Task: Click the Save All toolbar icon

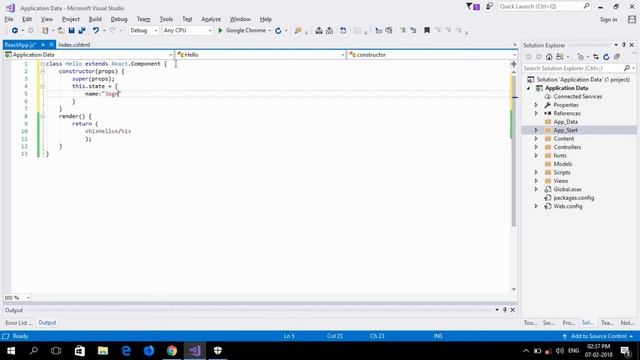Action: click(82, 31)
